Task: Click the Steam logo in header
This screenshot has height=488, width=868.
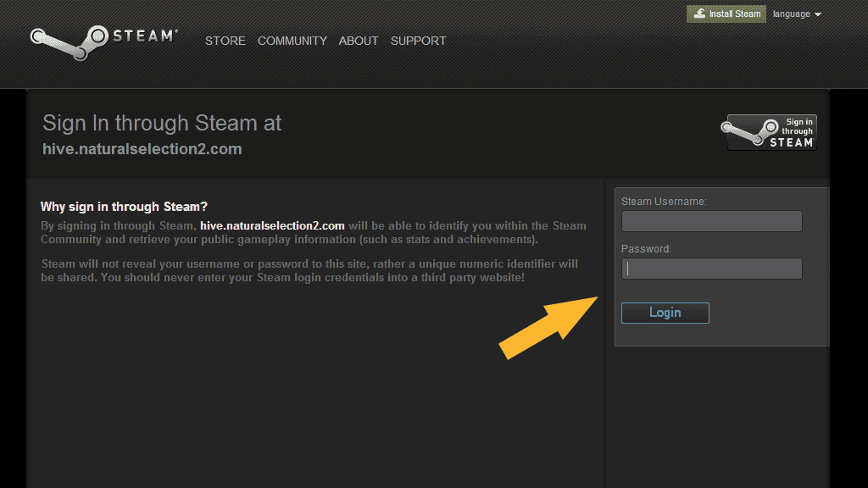Action: tap(104, 42)
